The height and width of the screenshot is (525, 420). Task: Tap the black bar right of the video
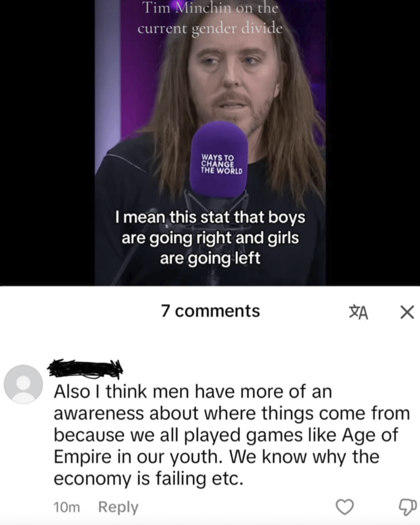pos(373,143)
